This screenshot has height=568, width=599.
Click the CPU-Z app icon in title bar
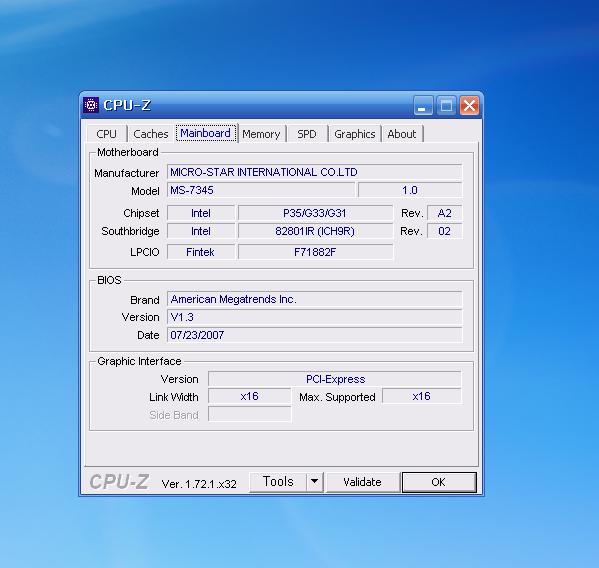click(x=91, y=105)
